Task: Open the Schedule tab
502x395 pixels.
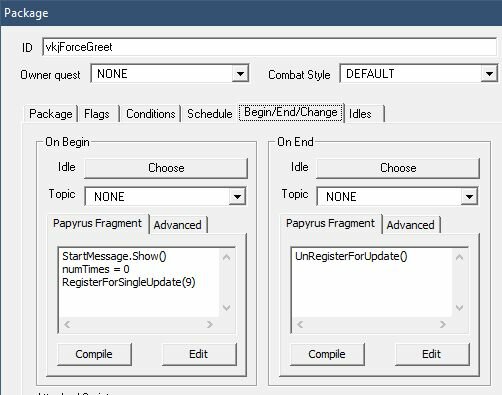Action: click(x=210, y=114)
